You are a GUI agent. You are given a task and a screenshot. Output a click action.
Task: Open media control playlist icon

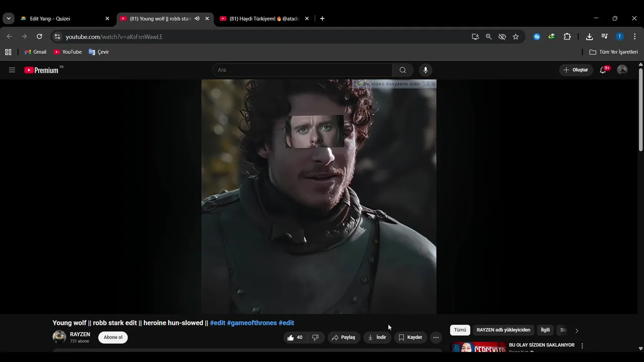(x=605, y=37)
